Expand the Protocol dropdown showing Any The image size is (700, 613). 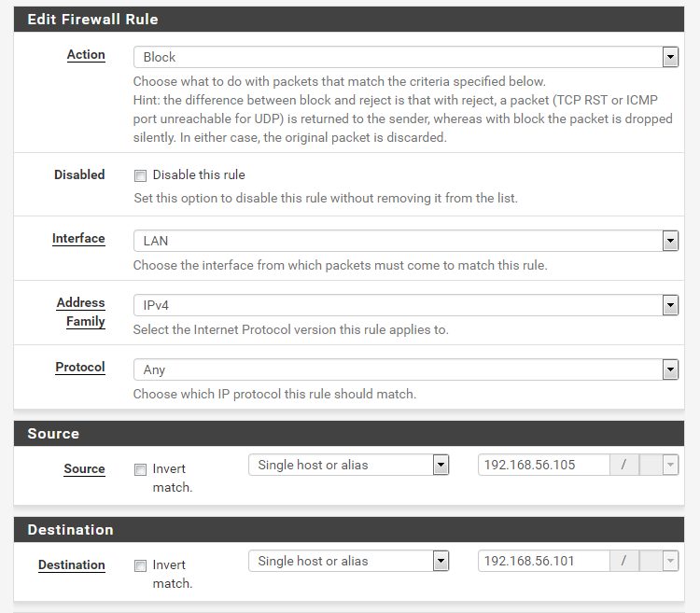coord(405,369)
